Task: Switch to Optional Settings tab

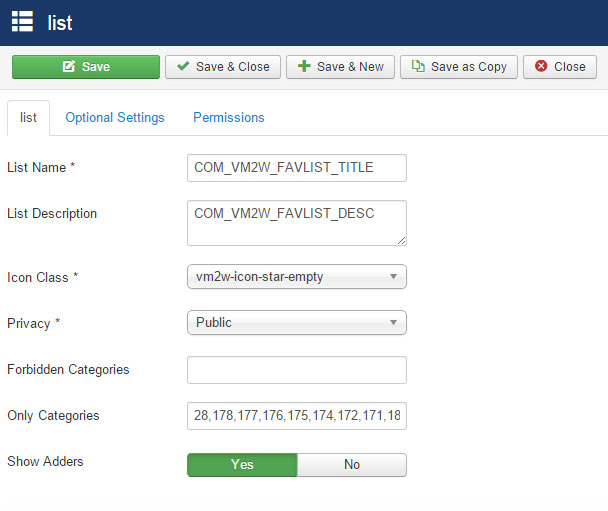Action: click(x=115, y=117)
